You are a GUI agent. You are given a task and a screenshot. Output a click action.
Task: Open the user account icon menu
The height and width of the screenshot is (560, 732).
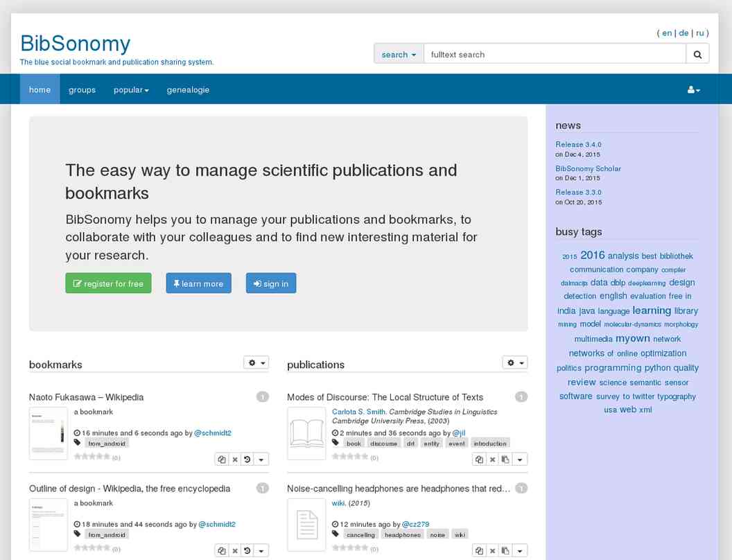[693, 90]
